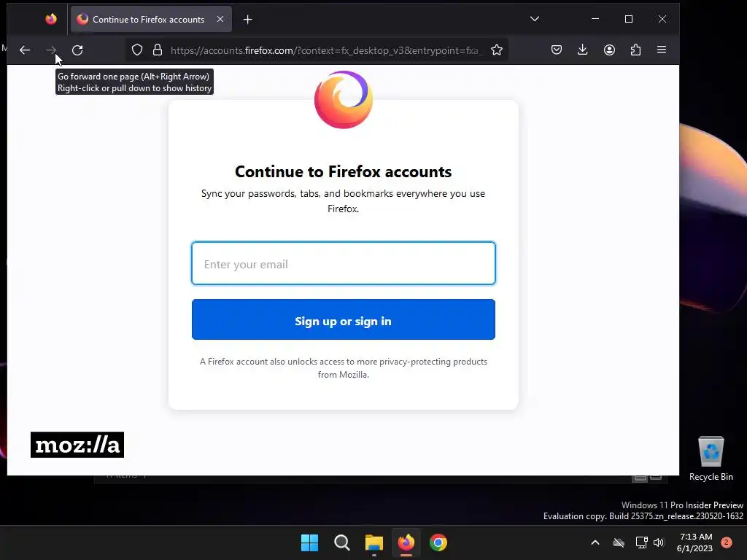Click Sign up or sign in button
The height and width of the screenshot is (560, 747).
[x=344, y=319]
